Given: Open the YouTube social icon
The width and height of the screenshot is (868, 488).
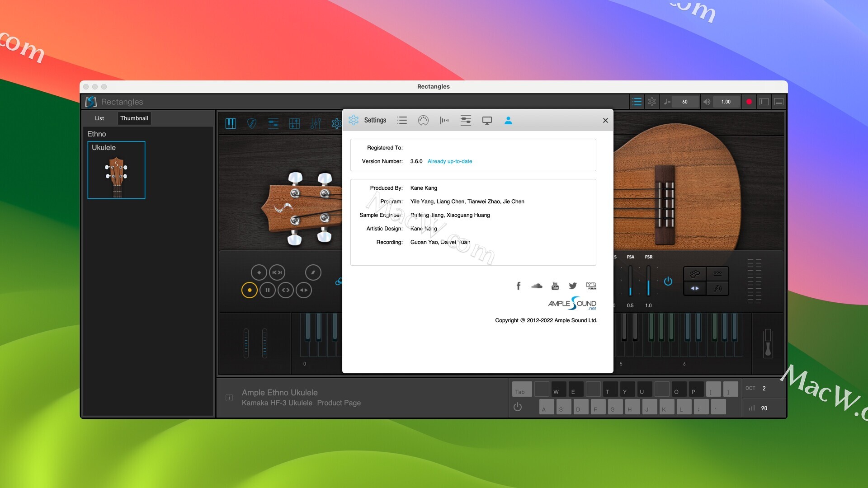Looking at the screenshot, I should tap(555, 286).
